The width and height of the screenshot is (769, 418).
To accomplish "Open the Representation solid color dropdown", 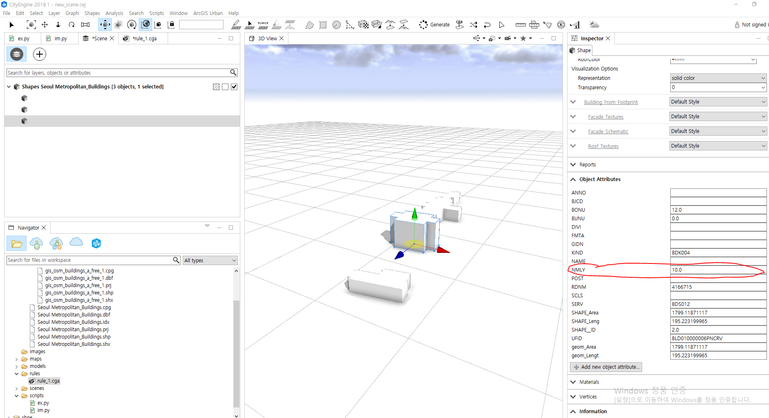I will (x=718, y=77).
